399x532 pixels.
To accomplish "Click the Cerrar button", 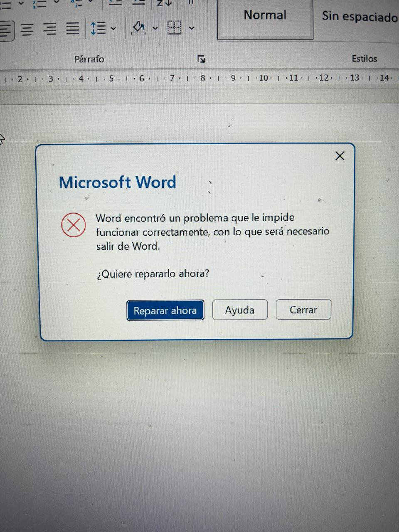I will click(x=303, y=310).
